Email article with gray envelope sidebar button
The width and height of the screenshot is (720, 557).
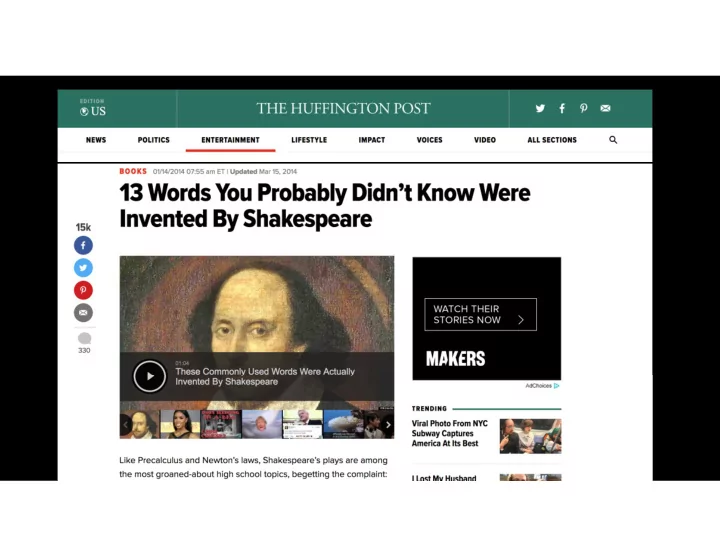point(83,313)
